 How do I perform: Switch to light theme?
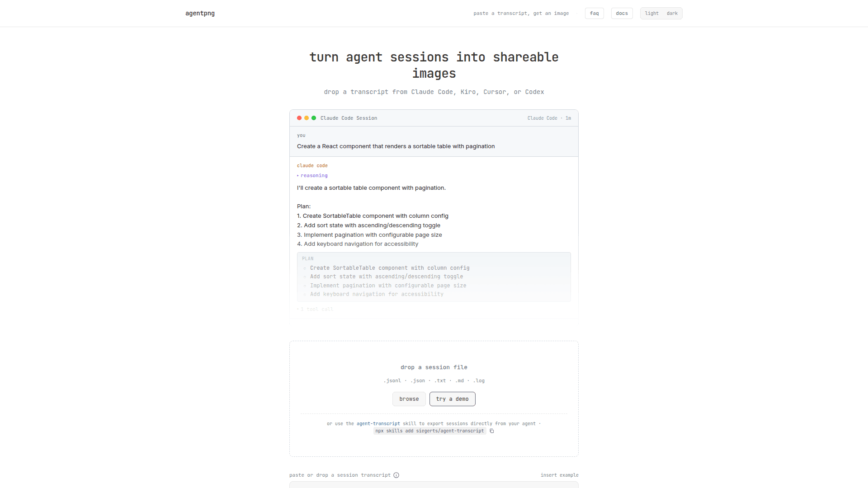click(651, 14)
